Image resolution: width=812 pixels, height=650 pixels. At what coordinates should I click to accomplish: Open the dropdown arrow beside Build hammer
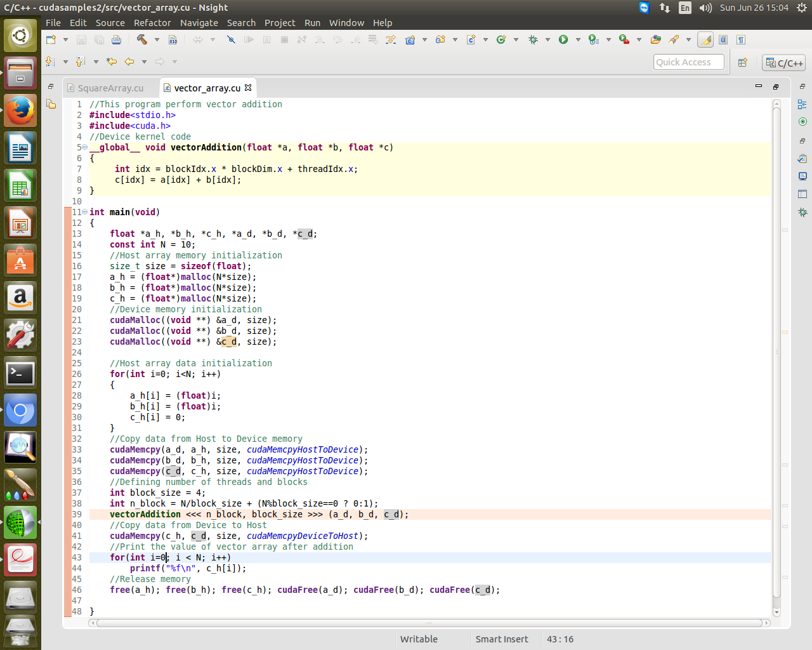[x=157, y=39]
